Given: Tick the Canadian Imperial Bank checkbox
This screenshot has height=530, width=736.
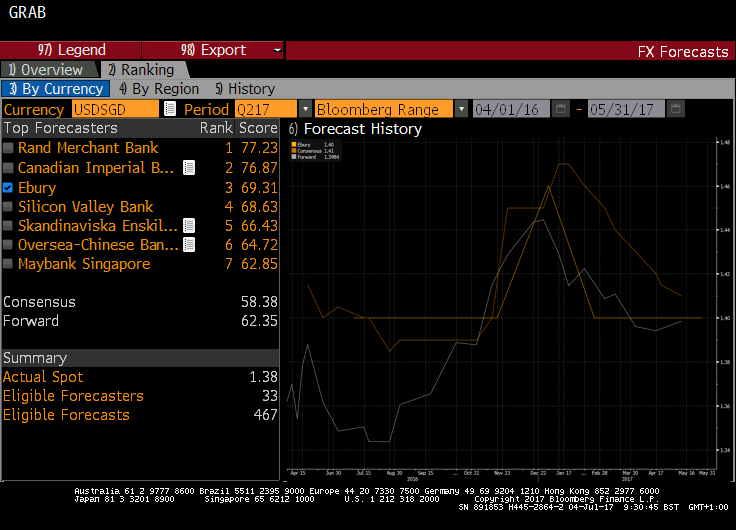Looking at the screenshot, I should click(8, 168).
